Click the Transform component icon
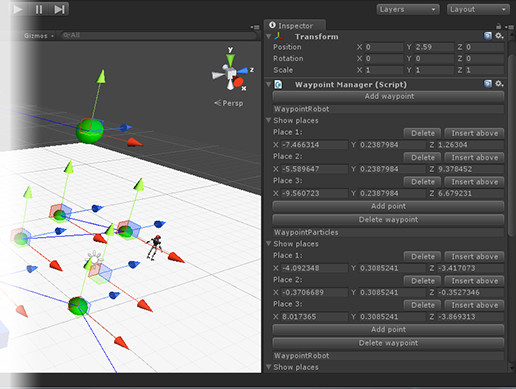The width and height of the screenshot is (516, 389). pos(279,36)
